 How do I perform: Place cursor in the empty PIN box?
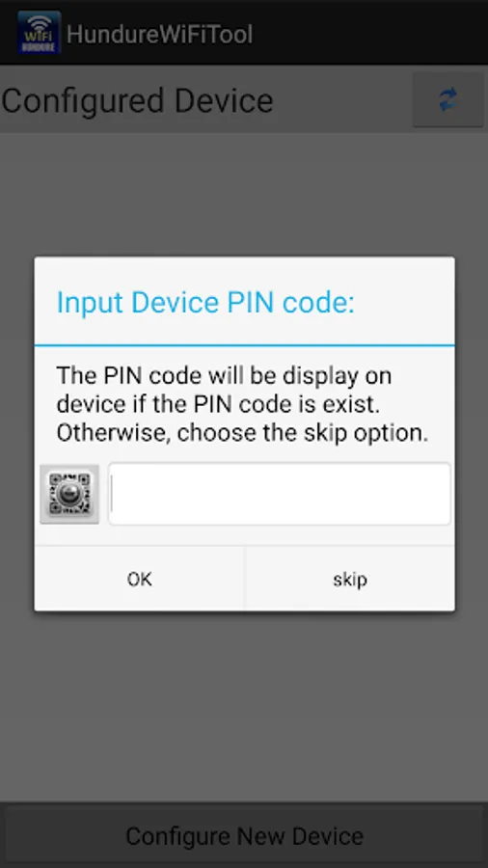(x=279, y=494)
